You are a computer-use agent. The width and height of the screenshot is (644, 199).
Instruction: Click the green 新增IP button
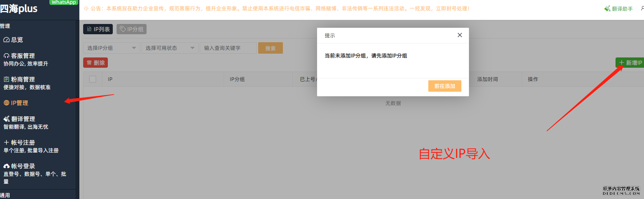pyautogui.click(x=630, y=63)
